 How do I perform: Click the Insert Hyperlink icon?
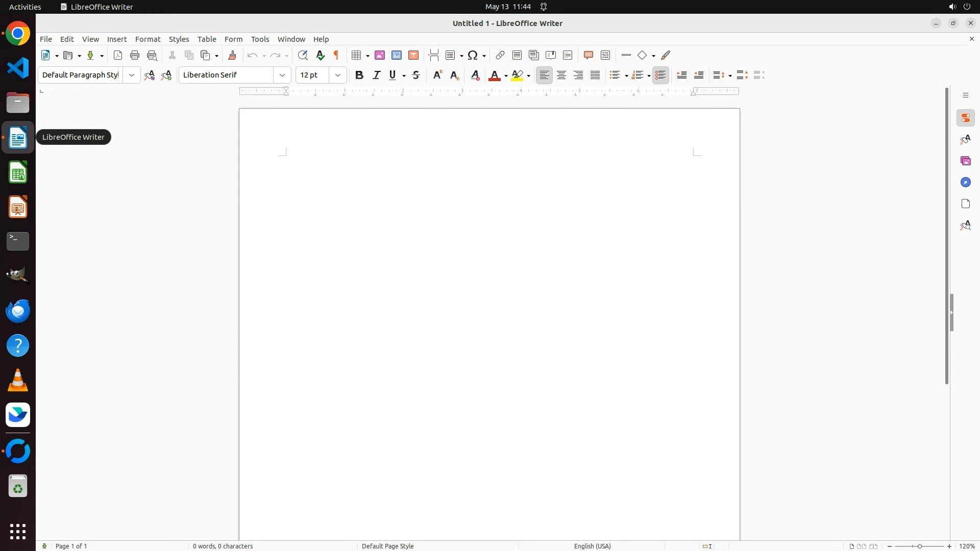pyautogui.click(x=500, y=55)
